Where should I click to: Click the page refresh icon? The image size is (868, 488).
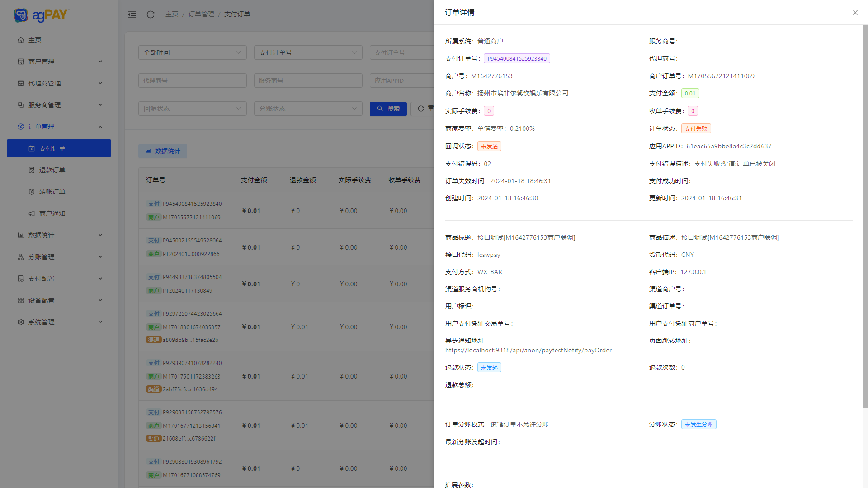[151, 14]
